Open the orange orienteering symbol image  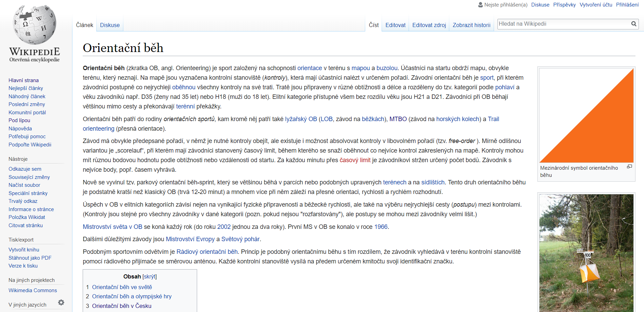(586, 115)
